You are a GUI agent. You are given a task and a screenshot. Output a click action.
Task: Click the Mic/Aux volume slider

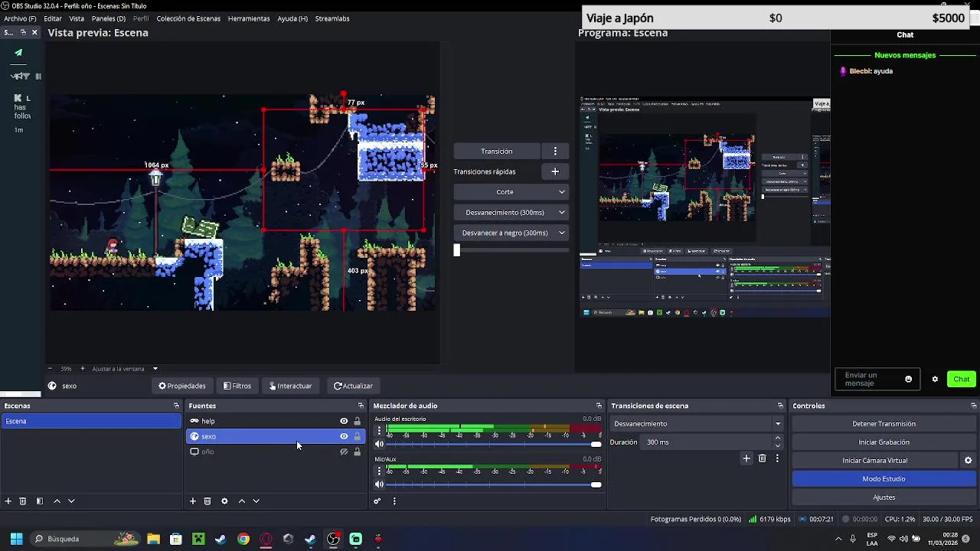pyautogui.click(x=494, y=484)
